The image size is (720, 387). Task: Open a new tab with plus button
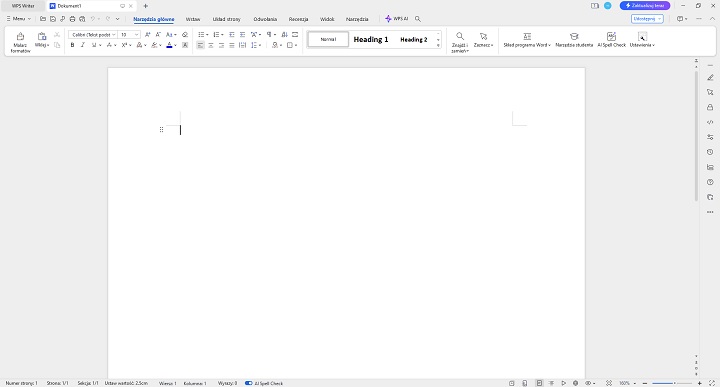146,6
